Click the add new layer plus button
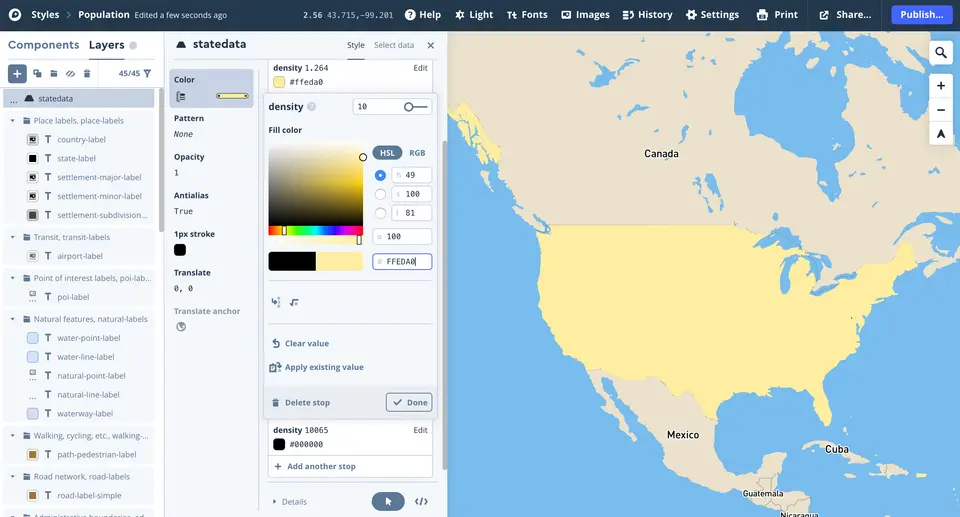 pos(18,73)
